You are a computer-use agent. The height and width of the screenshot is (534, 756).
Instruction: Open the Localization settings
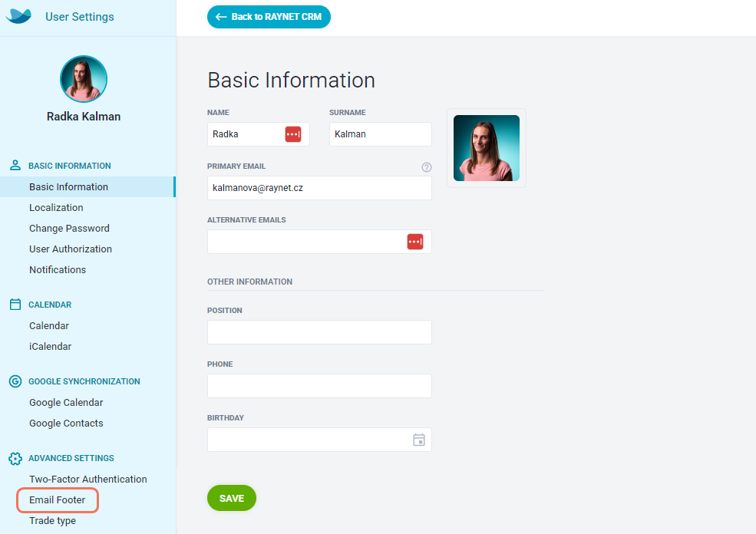pyautogui.click(x=56, y=207)
